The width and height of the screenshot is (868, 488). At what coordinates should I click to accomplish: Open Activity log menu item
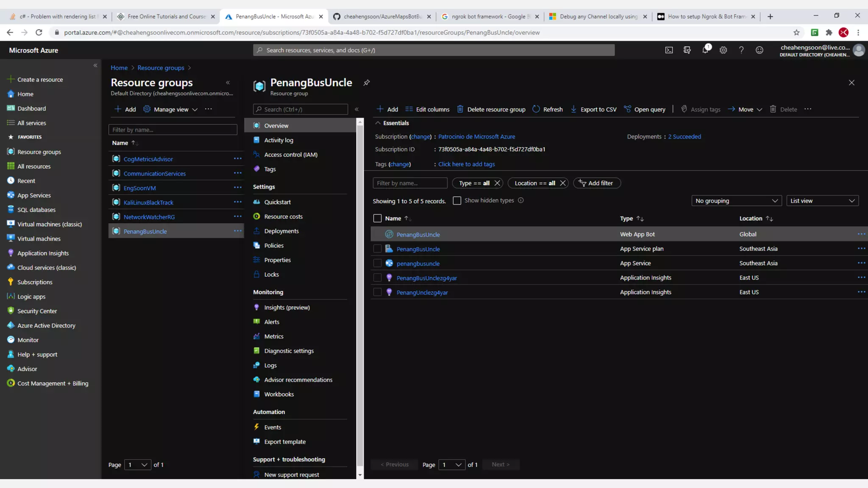pos(278,140)
